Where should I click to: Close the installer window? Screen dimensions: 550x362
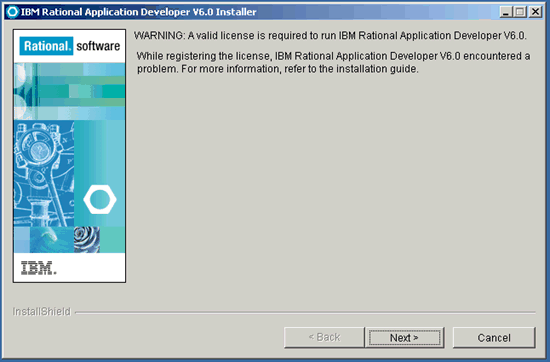535,12
